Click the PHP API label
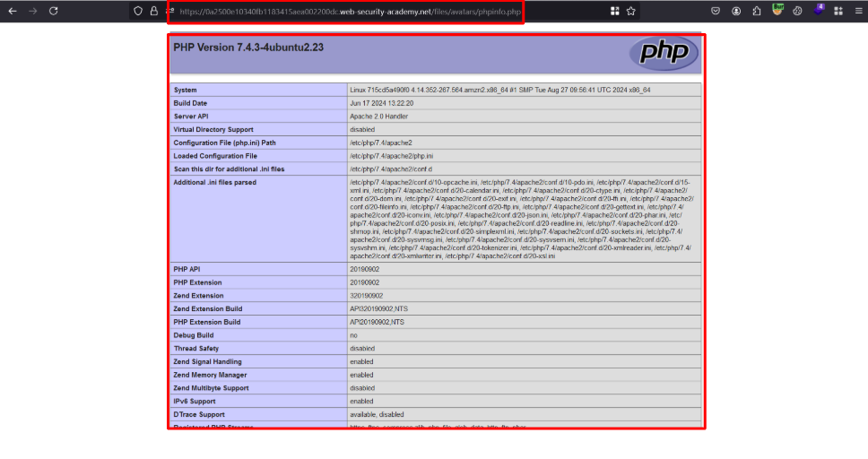The image size is (868, 459). [x=187, y=270]
